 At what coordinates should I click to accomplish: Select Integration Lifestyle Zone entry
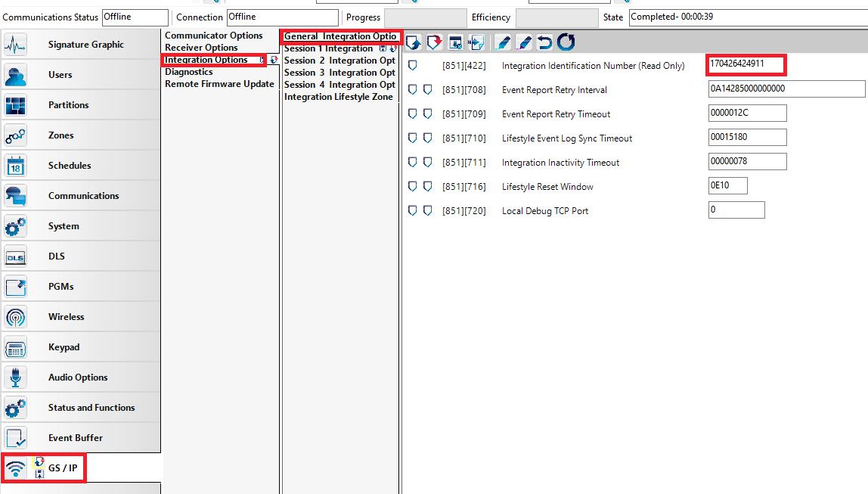(339, 97)
